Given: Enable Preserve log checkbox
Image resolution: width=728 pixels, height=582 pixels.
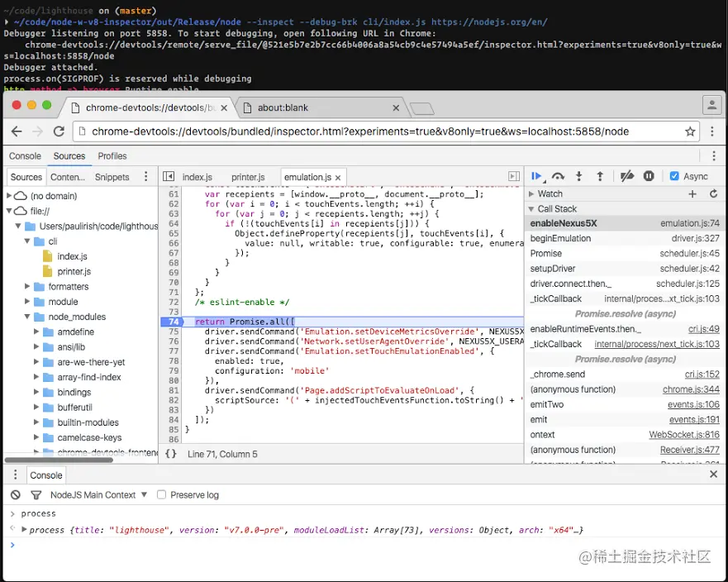Looking at the screenshot, I should pyautogui.click(x=162, y=494).
